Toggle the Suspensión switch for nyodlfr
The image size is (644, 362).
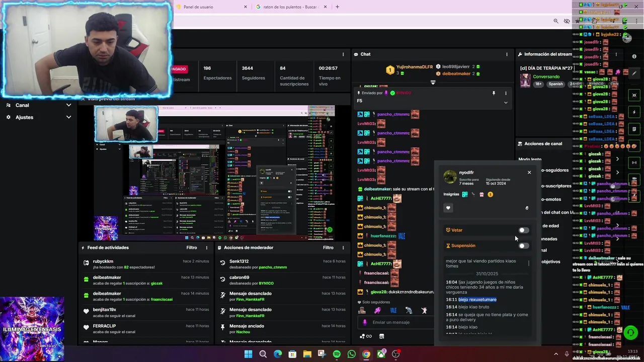coord(524,246)
